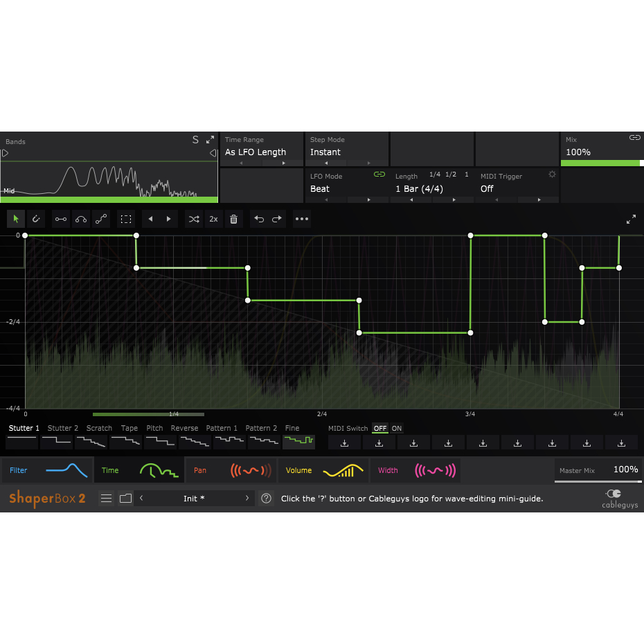Screen dimensions: 644x644
Task: Adjust the Master Mix slider
Action: [598, 481]
